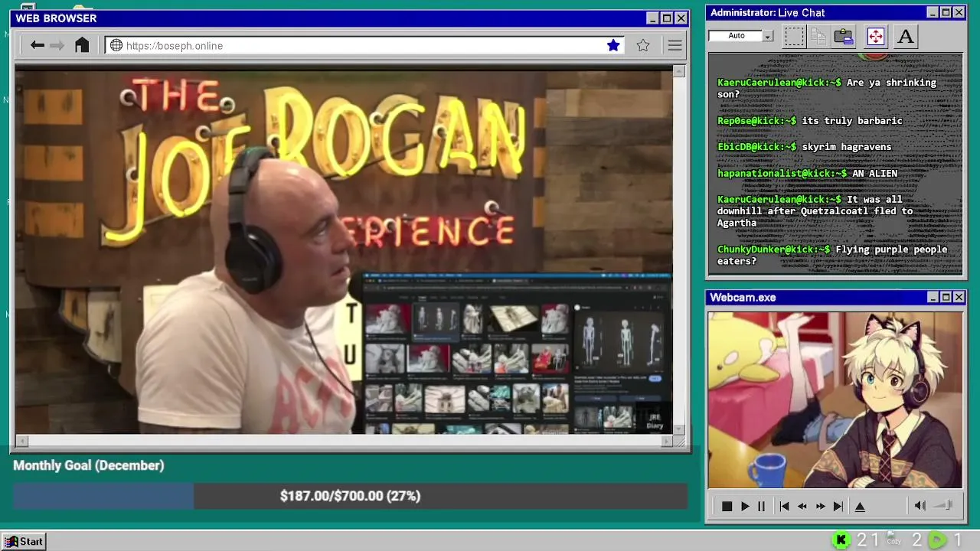Viewport: 980px width, 551px height.
Task: Click the globe icon in address bar
Action: 116,45
